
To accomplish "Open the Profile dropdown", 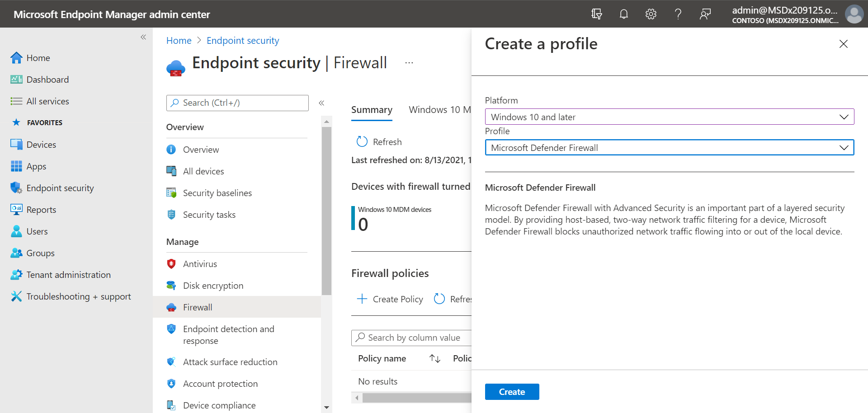I will click(669, 147).
